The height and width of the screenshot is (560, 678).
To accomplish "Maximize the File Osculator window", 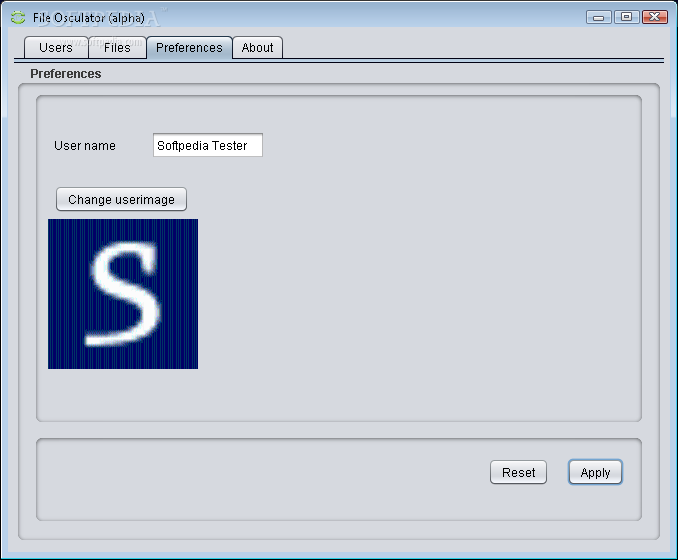I will tap(626, 17).
